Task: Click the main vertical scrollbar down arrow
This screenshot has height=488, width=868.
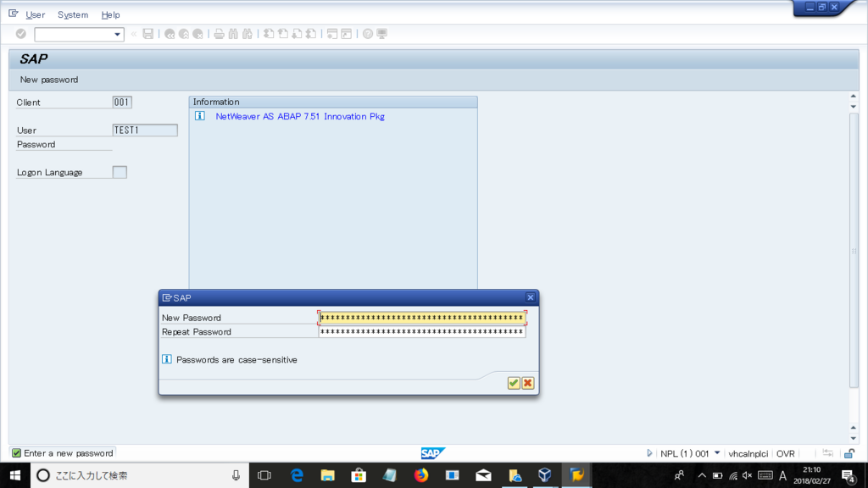Action: tap(853, 438)
